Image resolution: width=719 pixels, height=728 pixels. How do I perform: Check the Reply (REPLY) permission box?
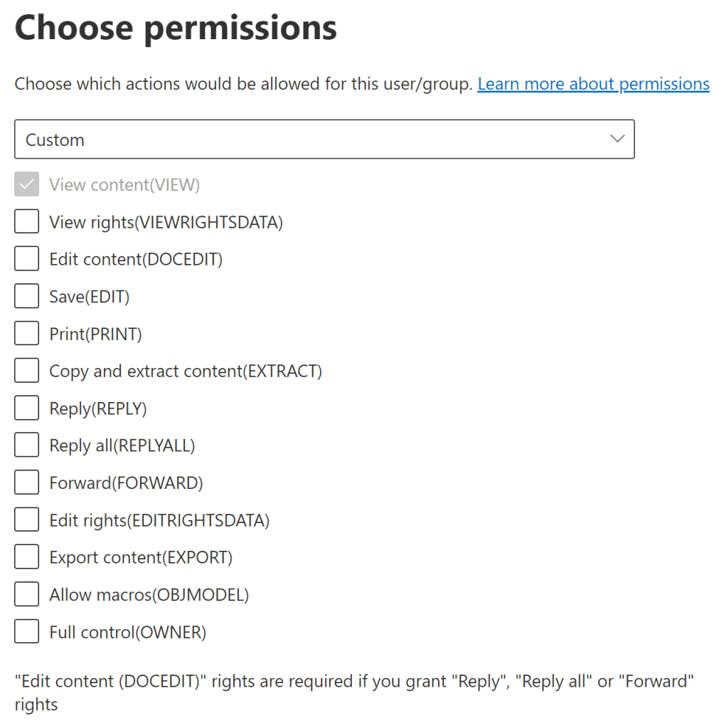27,408
